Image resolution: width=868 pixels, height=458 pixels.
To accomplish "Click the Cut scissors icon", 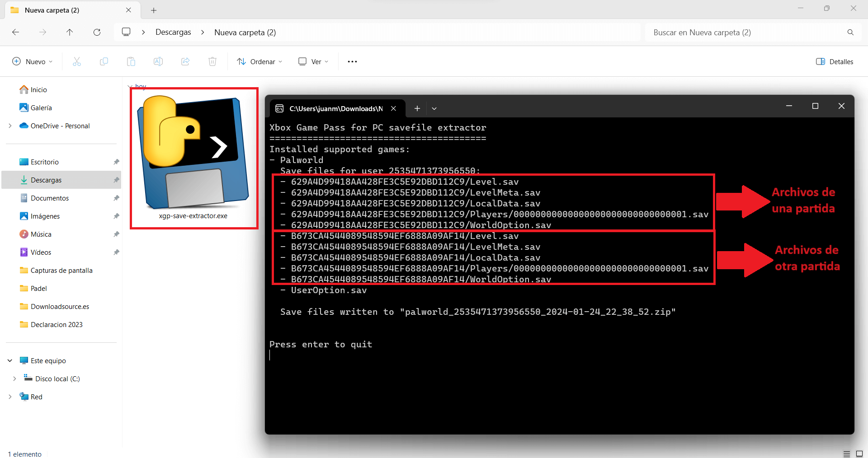I will click(77, 61).
